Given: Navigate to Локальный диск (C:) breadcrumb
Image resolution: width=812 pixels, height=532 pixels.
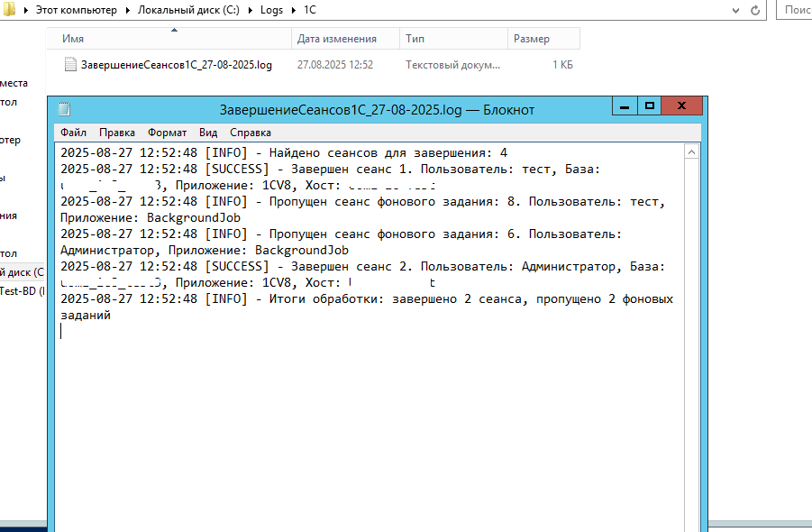Looking at the screenshot, I should [188, 10].
